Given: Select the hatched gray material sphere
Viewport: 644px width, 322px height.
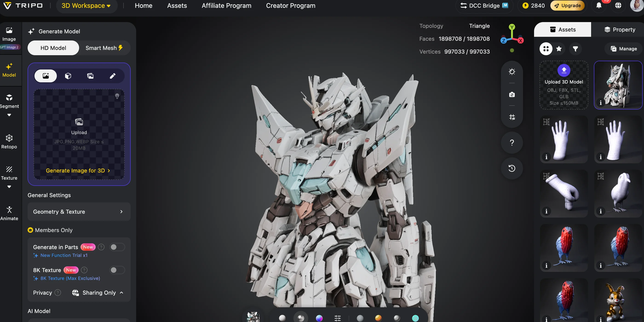Looking at the screenshot, I should click(397, 318).
